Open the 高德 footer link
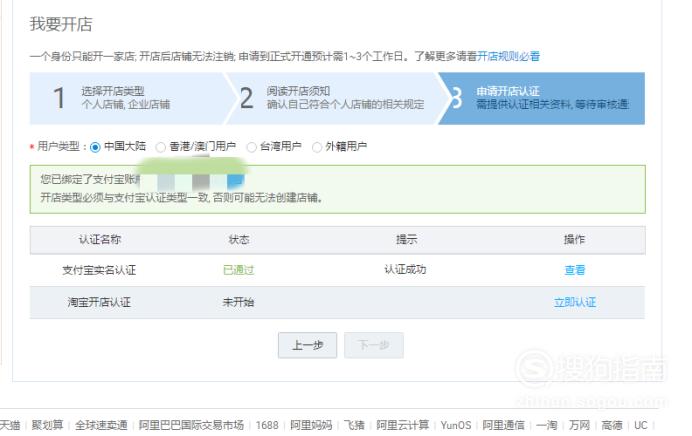 (612, 425)
